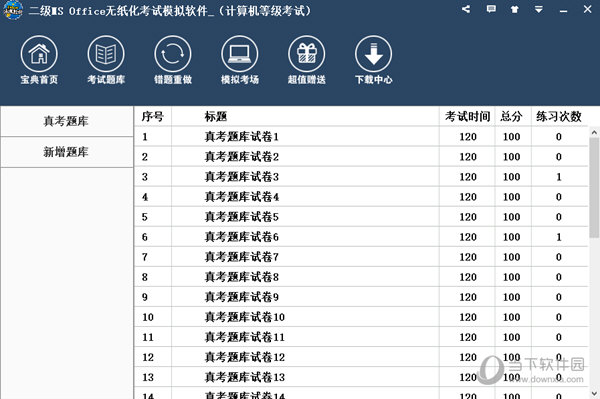Image resolution: width=600 pixels, height=399 pixels.
Task: Close the exam software window
Action: click(x=587, y=9)
